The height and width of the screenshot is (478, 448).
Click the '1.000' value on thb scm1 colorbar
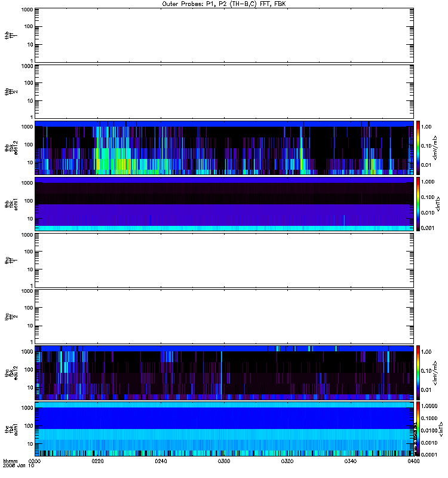(x=428, y=182)
